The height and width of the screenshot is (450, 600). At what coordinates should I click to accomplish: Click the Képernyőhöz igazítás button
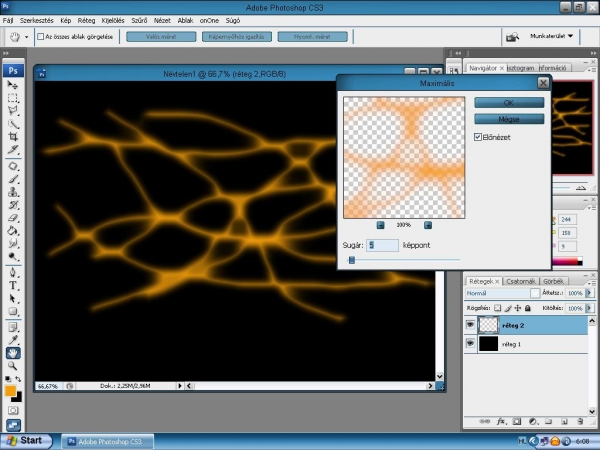[236, 37]
